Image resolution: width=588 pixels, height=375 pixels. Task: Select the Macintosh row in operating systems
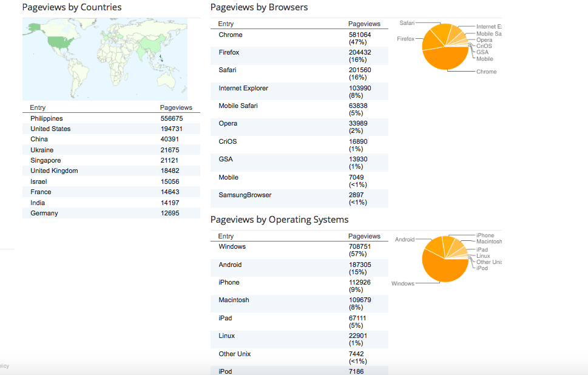pos(299,304)
